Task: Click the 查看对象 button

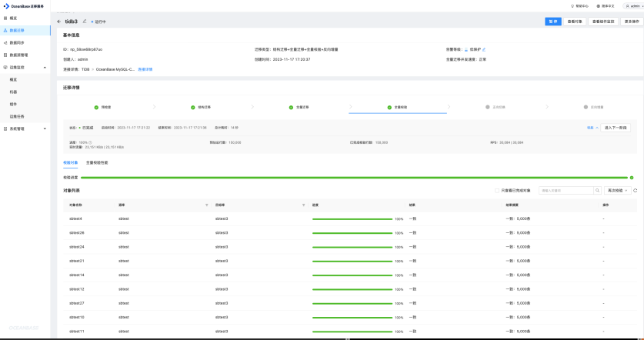Action: [575, 22]
